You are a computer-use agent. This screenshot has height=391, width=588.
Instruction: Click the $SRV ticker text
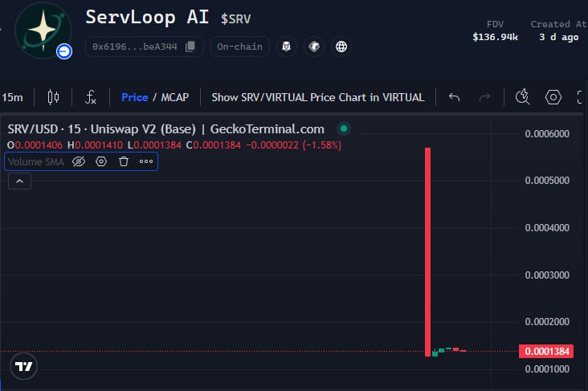click(235, 18)
